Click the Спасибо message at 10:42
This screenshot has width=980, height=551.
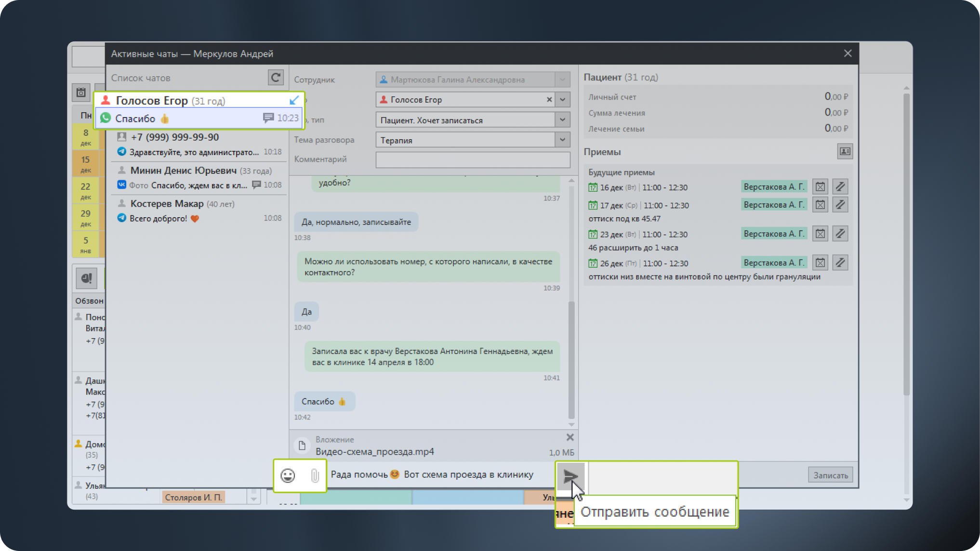click(324, 402)
